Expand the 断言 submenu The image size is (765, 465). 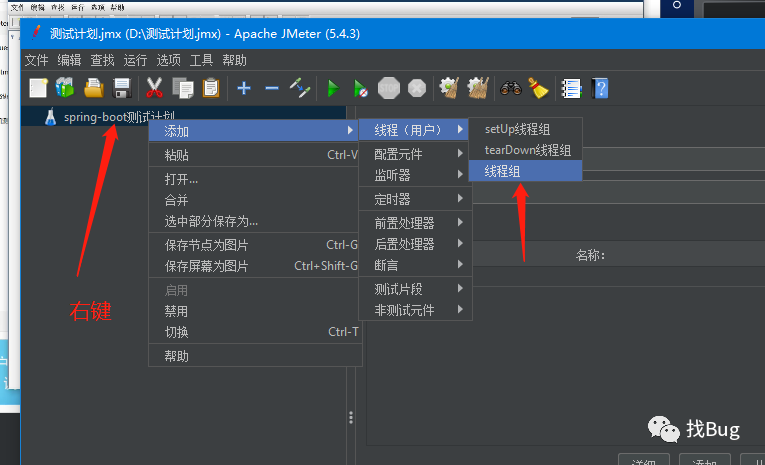(x=415, y=265)
